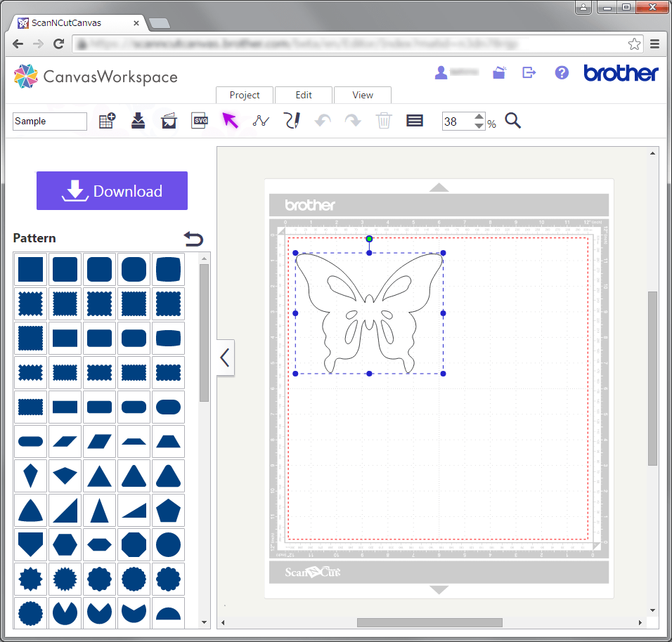Click the brother logo link
The width and height of the screenshot is (672, 642).
point(621,73)
